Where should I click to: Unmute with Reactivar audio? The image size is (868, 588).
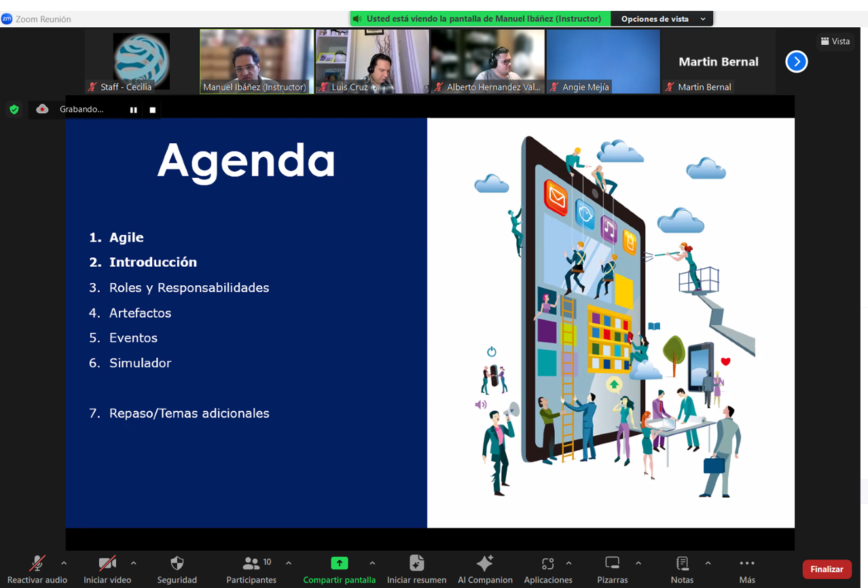pos(37,564)
